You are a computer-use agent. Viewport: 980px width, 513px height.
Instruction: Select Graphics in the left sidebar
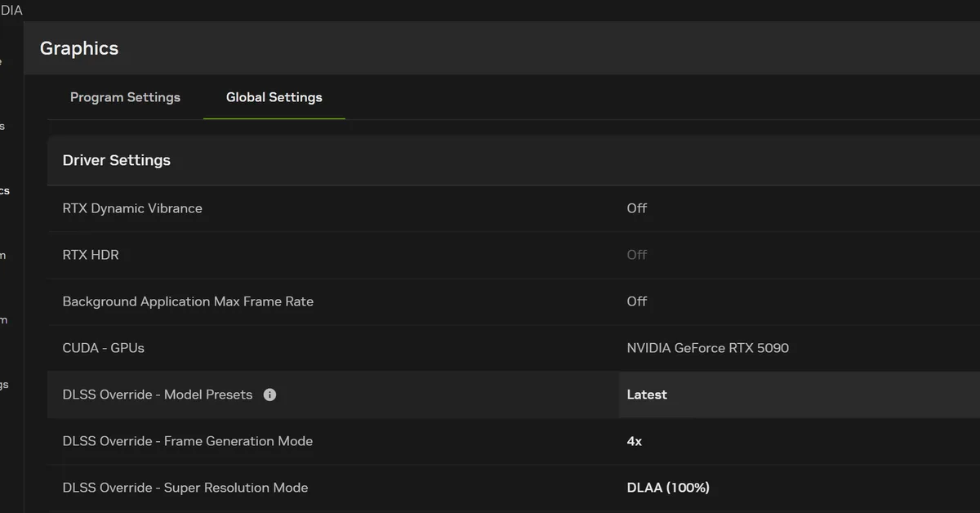coord(4,190)
